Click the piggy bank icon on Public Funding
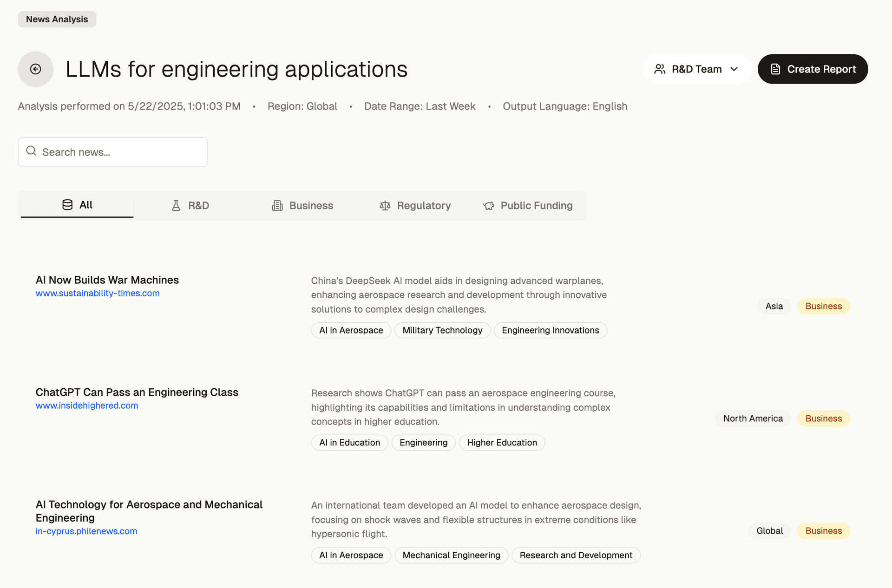The width and height of the screenshot is (892, 588). (x=489, y=205)
